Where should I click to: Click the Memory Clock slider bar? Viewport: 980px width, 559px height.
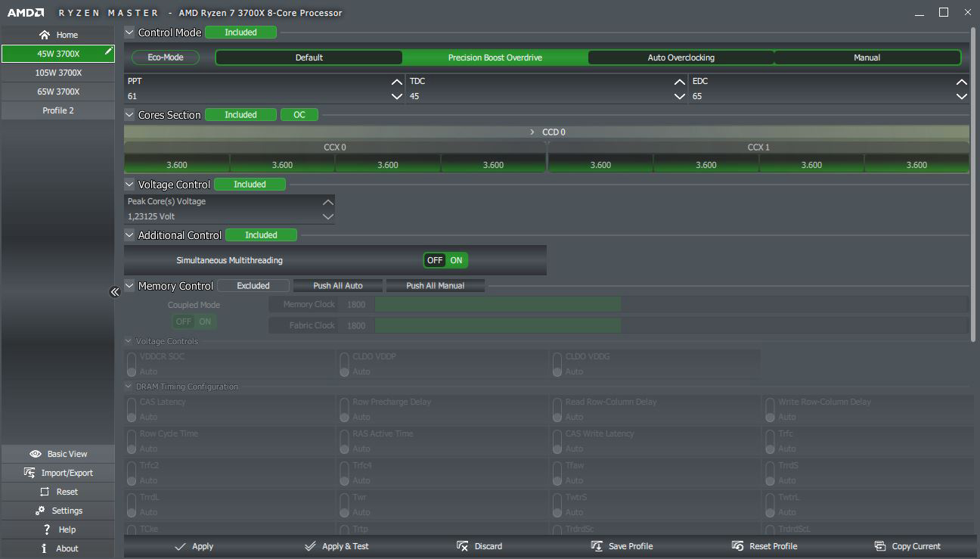point(671,304)
